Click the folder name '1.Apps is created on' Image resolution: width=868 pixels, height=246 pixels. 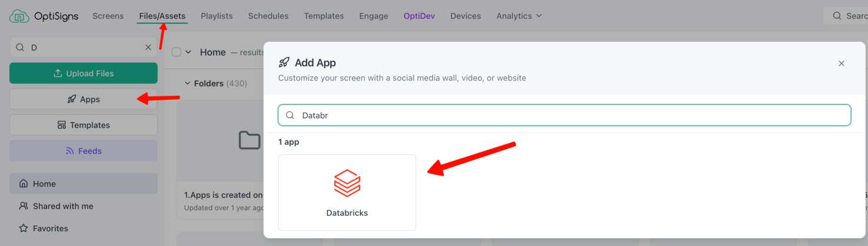[x=223, y=195]
